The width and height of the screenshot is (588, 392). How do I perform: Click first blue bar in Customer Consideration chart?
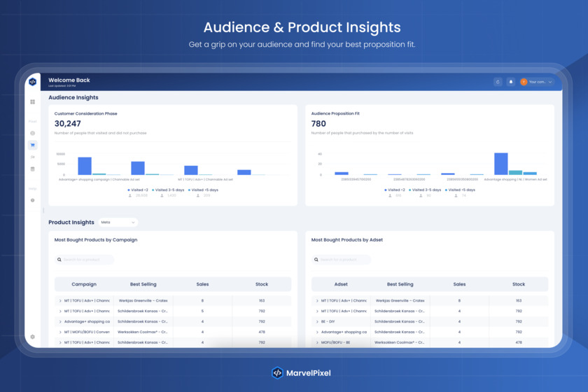[85, 166]
